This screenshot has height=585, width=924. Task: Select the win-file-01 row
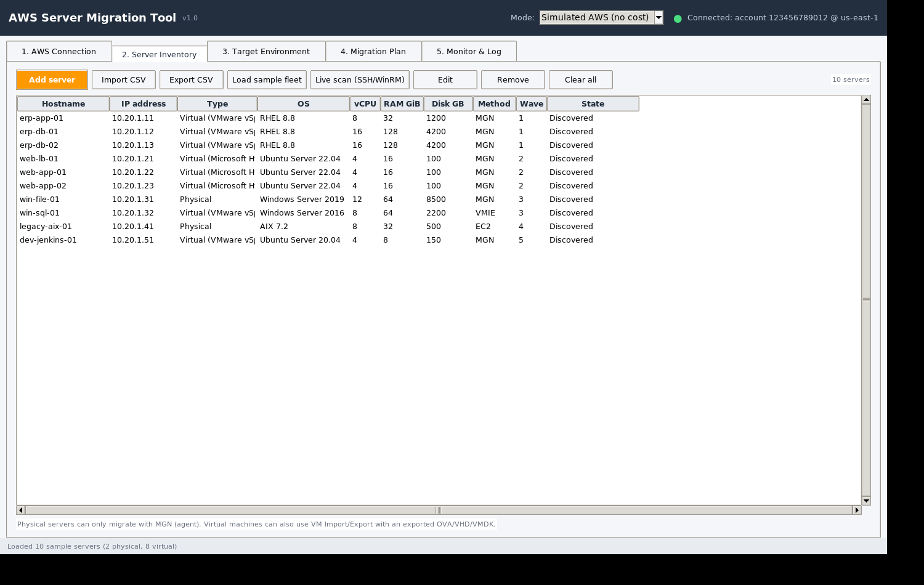coord(328,199)
